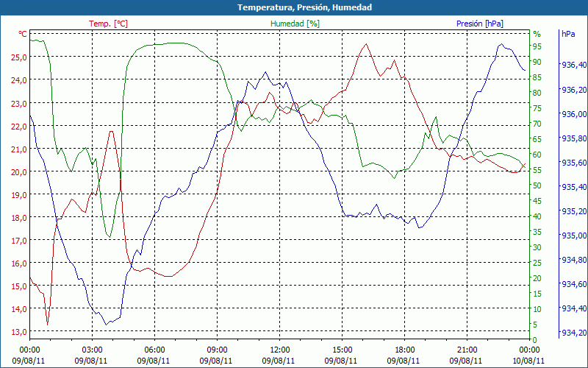
Task: Click the '03:00' time axis label
Action: point(92,350)
